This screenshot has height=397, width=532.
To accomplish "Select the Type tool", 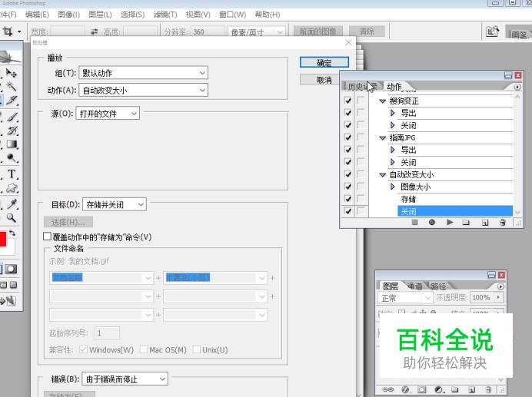I will point(12,174).
